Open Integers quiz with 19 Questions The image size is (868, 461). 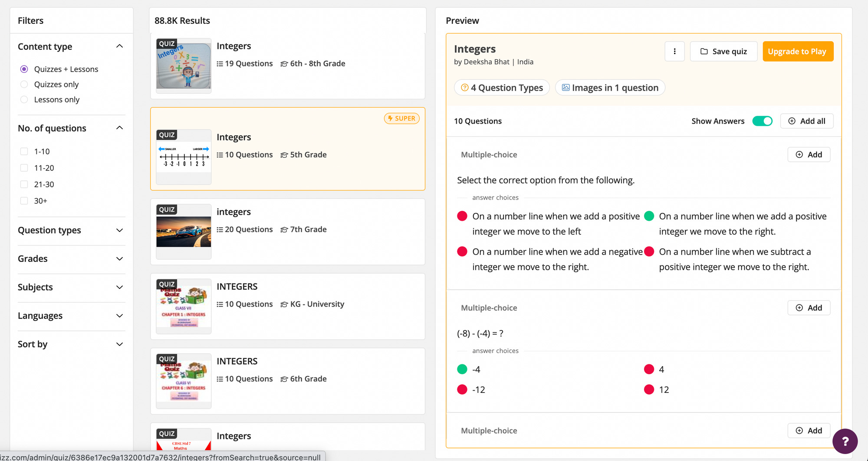pos(288,66)
